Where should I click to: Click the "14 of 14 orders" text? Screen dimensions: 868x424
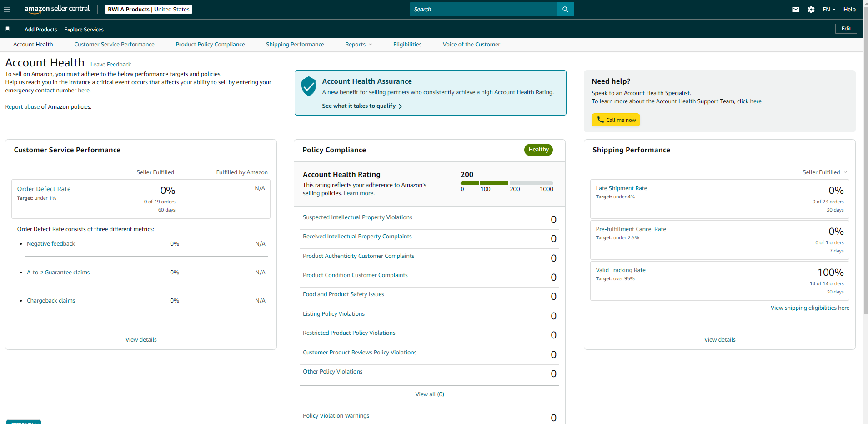827,284
